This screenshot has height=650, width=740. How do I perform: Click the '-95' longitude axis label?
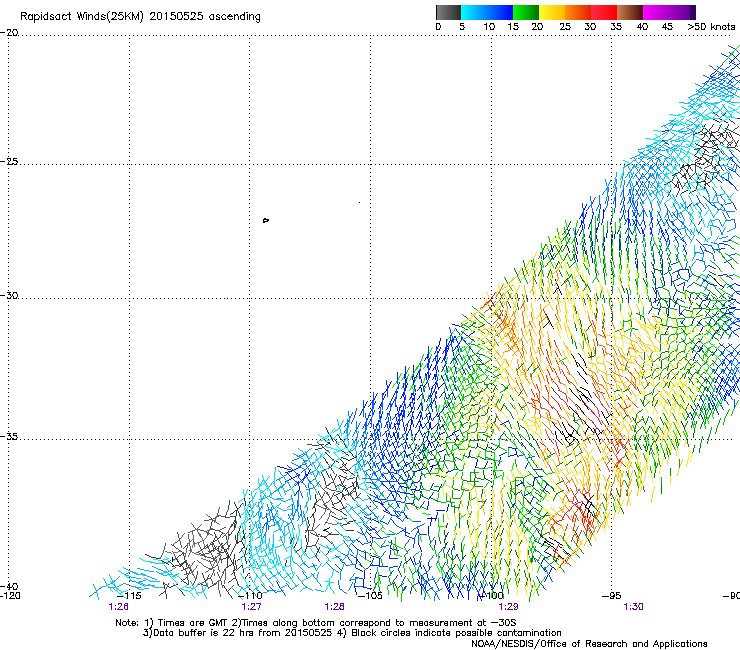[612, 596]
